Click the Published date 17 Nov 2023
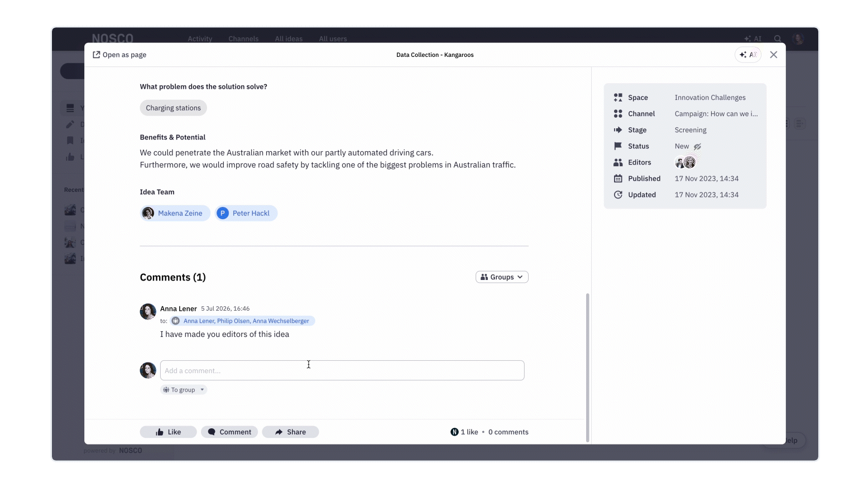Image resolution: width=868 pixels, height=488 pixels. 707,178
